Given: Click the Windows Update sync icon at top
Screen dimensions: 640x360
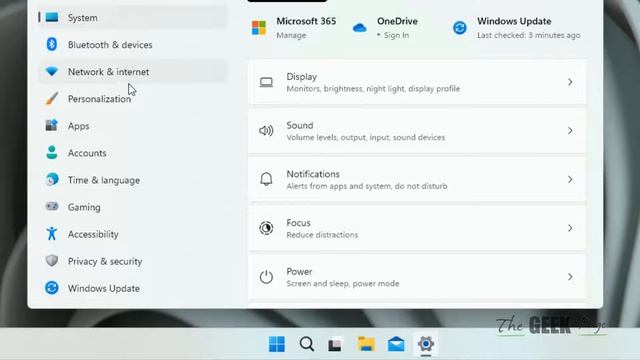Looking at the screenshot, I should tap(460, 28).
